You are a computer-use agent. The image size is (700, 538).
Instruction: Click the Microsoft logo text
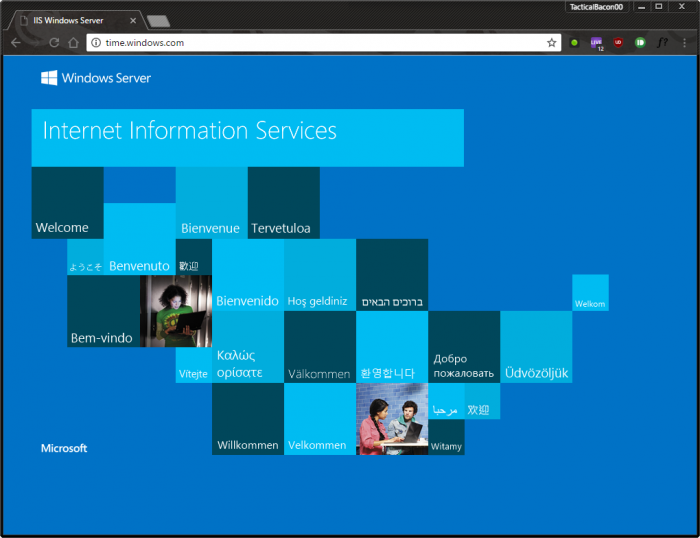pyautogui.click(x=64, y=448)
